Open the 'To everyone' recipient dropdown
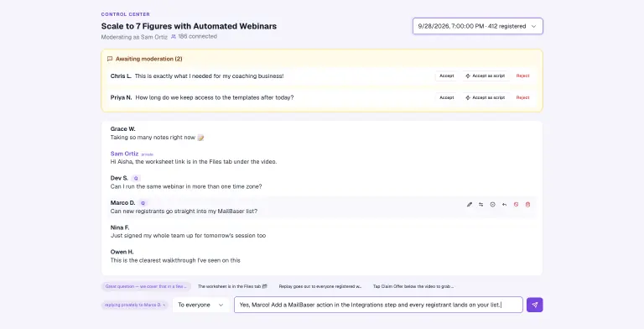Image resolution: width=644 pixels, height=329 pixels. coord(201,305)
